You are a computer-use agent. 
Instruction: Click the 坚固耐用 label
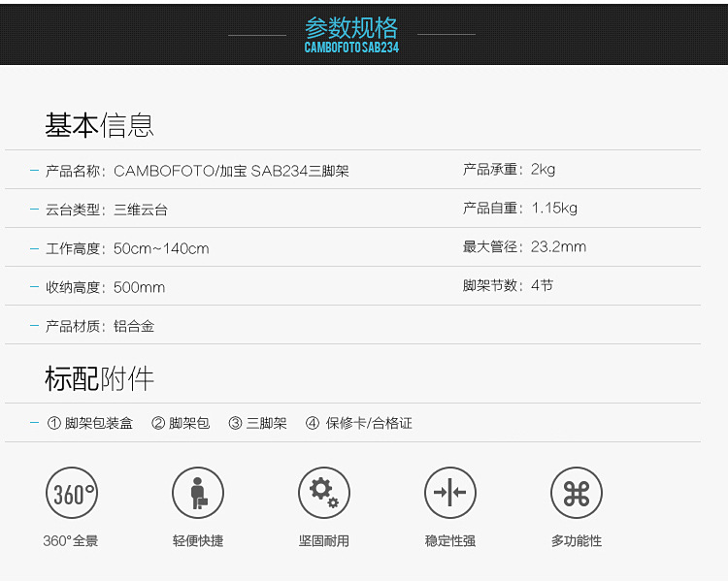coord(324,541)
